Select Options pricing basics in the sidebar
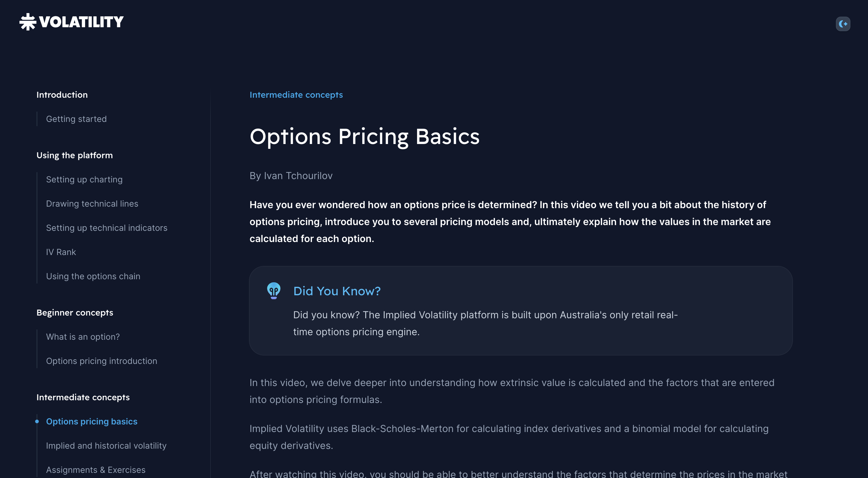The image size is (868, 478). [x=92, y=421]
